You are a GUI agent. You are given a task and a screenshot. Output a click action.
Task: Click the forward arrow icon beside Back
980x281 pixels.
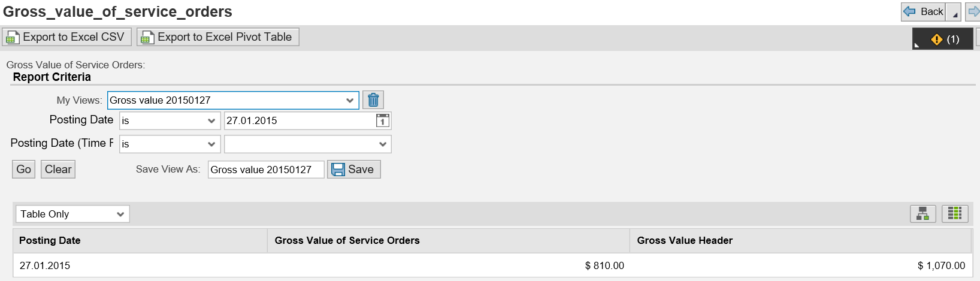[x=974, y=12]
